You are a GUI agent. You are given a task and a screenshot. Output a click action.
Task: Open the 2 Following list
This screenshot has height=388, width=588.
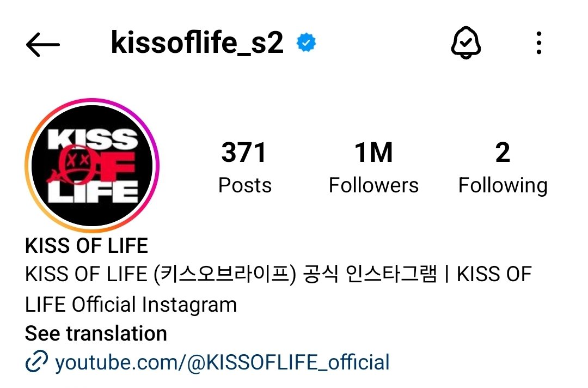[503, 168]
